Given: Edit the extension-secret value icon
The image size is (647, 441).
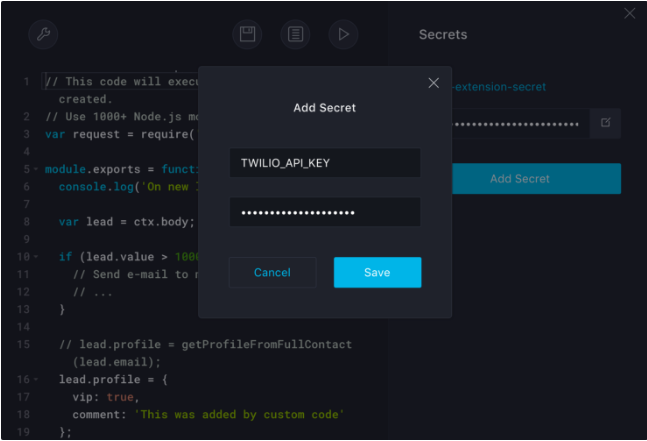Looking at the screenshot, I should (x=605, y=123).
